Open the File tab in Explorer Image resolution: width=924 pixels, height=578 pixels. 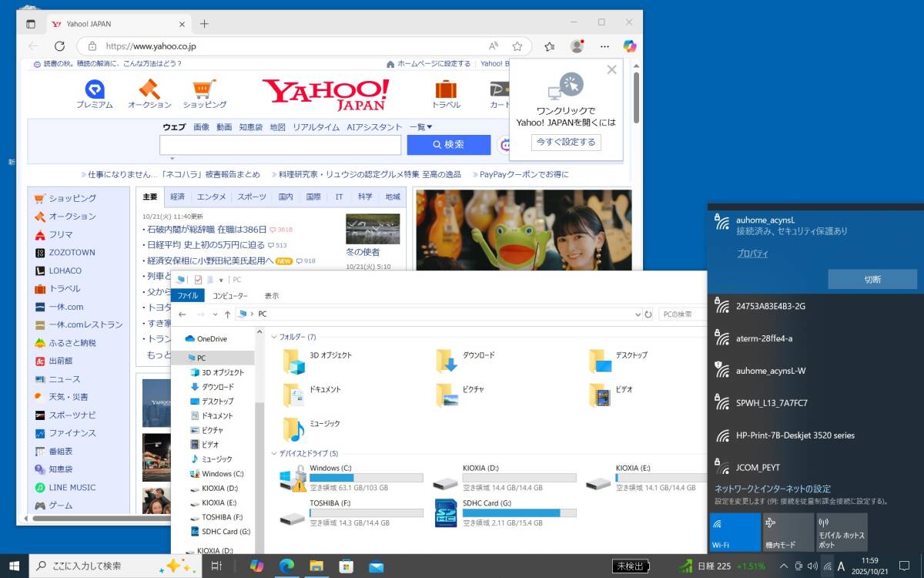(x=188, y=296)
